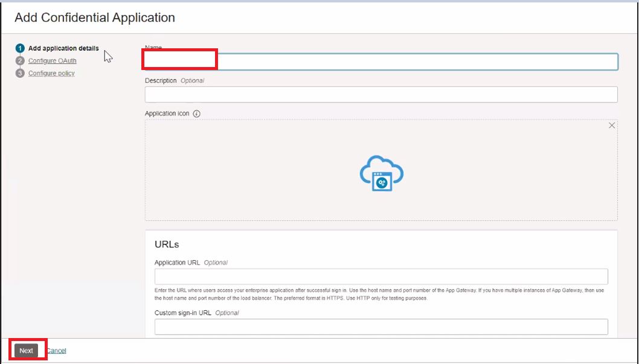Remove the application icon with the X
The height and width of the screenshot is (364, 639).
point(611,126)
